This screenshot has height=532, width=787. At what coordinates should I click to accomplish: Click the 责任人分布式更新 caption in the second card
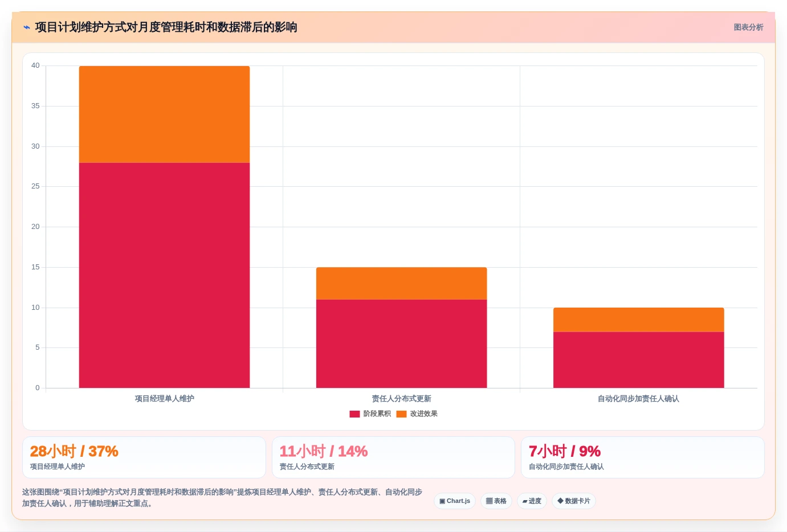(x=307, y=466)
